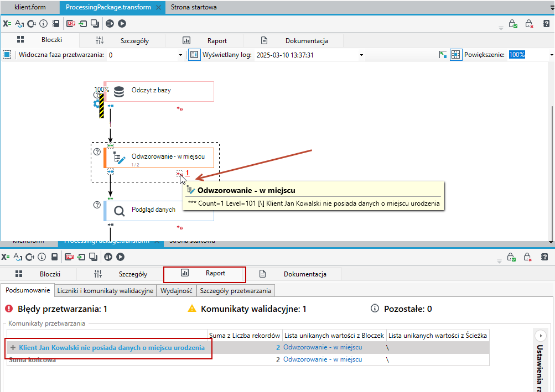Click the Komunikaty walidacyjne: 1 summary text
The height and width of the screenshot is (392, 555).
coord(253,309)
